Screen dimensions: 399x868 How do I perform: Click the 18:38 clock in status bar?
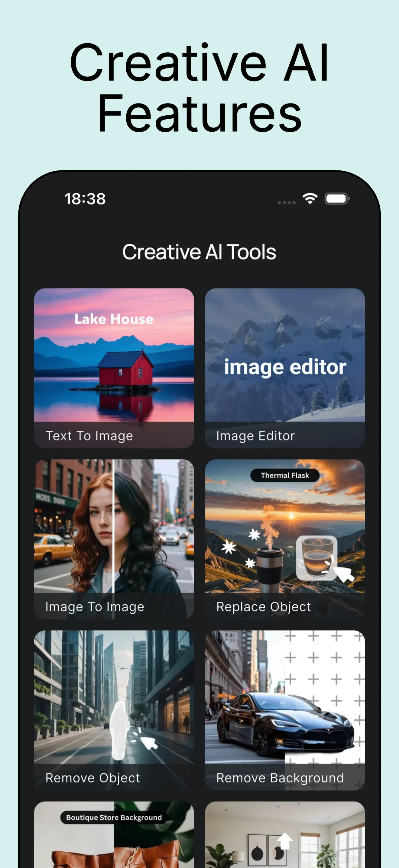click(x=85, y=199)
